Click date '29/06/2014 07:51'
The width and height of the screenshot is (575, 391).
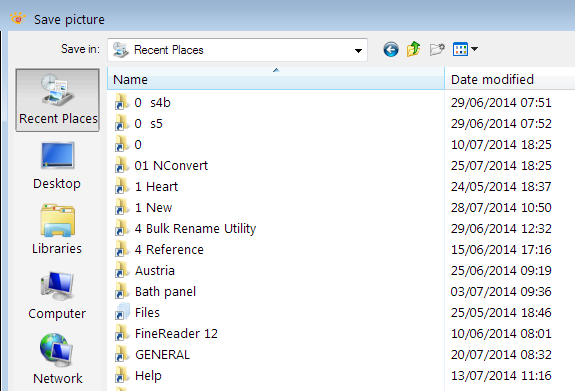click(501, 102)
